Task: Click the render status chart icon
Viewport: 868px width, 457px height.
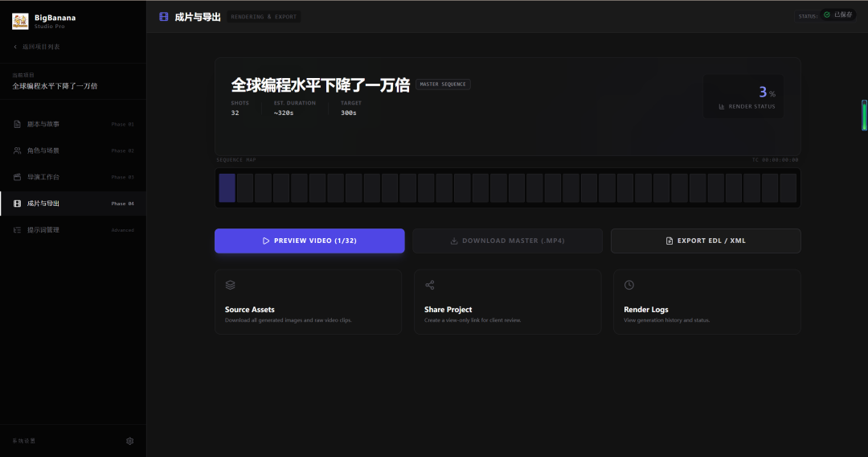Action: point(722,106)
